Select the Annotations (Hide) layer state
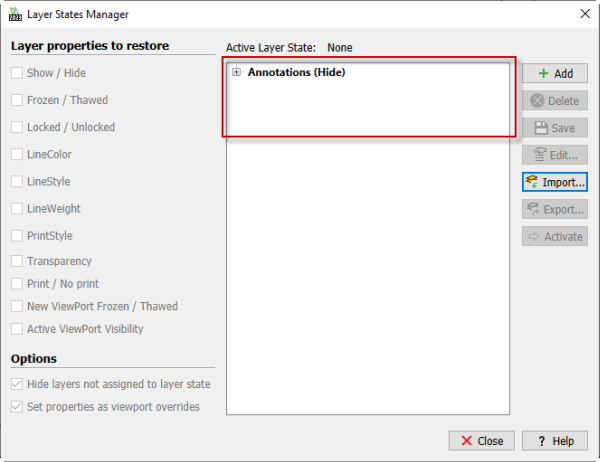The image size is (600, 462). coord(296,72)
